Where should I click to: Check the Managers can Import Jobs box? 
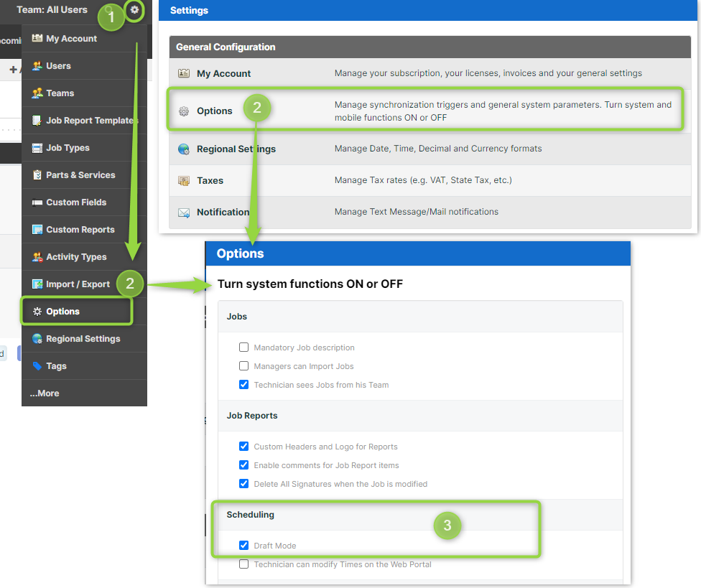point(244,366)
